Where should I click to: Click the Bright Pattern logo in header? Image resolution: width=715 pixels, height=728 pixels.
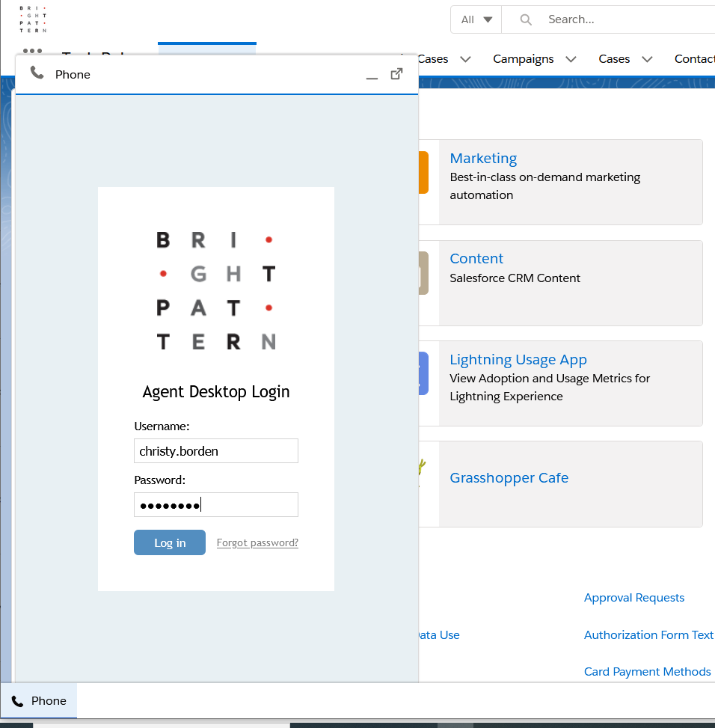click(33, 19)
